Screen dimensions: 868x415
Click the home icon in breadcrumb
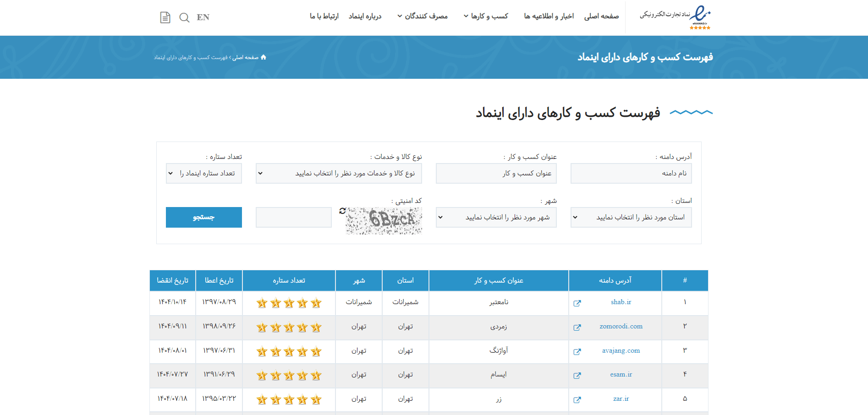click(x=263, y=57)
